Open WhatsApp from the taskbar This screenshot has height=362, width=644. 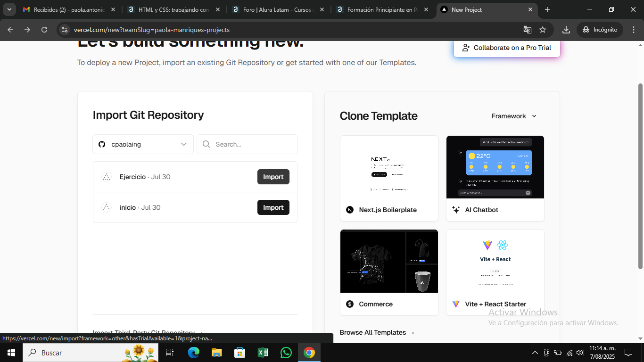[x=286, y=353]
